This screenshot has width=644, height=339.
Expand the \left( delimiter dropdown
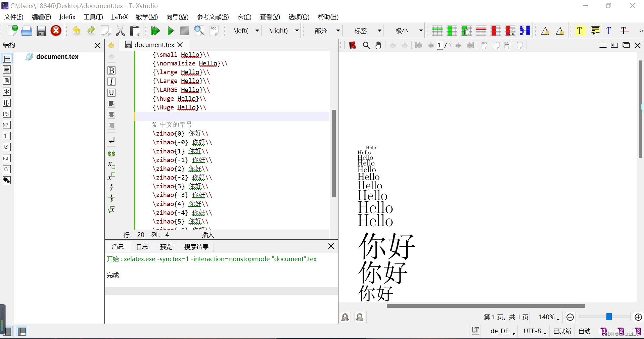258,31
